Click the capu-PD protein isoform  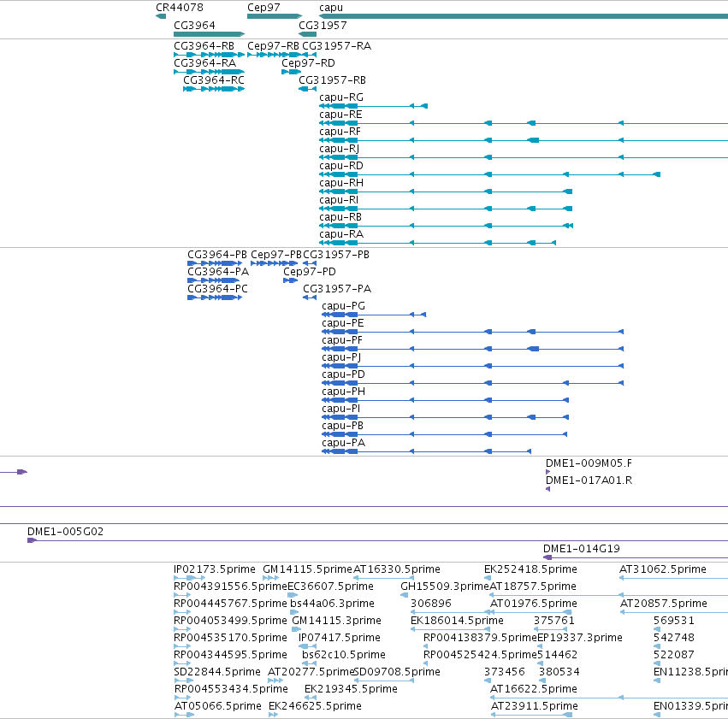pyautogui.click(x=472, y=384)
